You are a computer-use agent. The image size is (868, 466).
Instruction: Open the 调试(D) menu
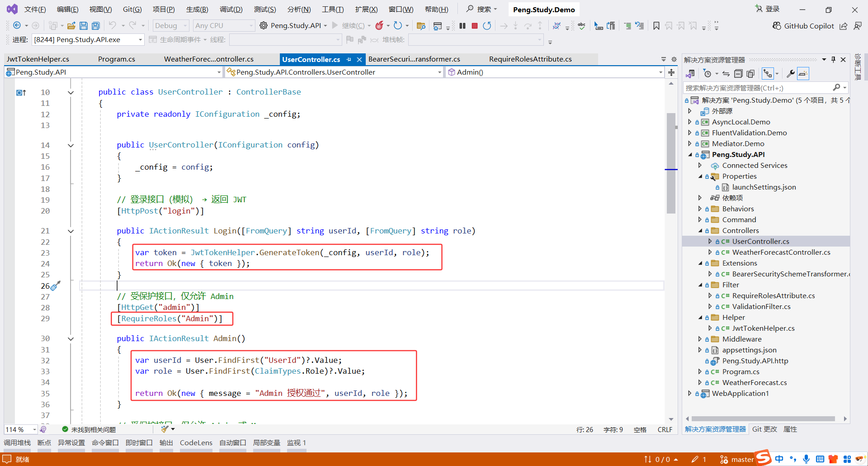pyautogui.click(x=231, y=10)
